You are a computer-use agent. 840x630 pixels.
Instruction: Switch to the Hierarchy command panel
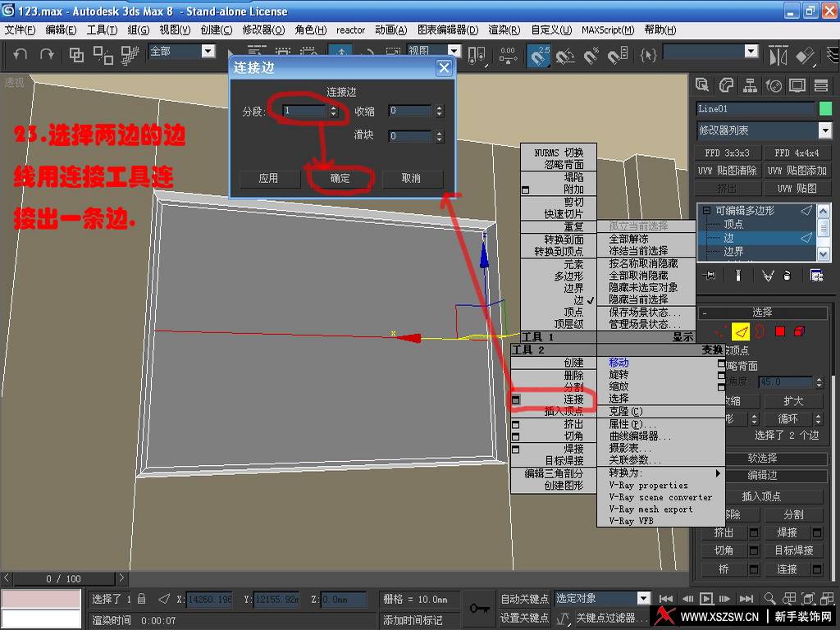(750, 84)
